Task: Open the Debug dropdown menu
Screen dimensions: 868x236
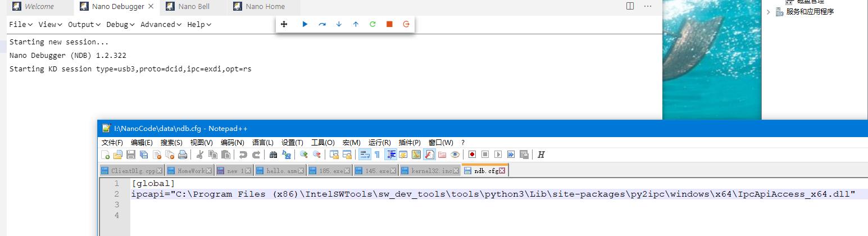Action: click(x=120, y=24)
